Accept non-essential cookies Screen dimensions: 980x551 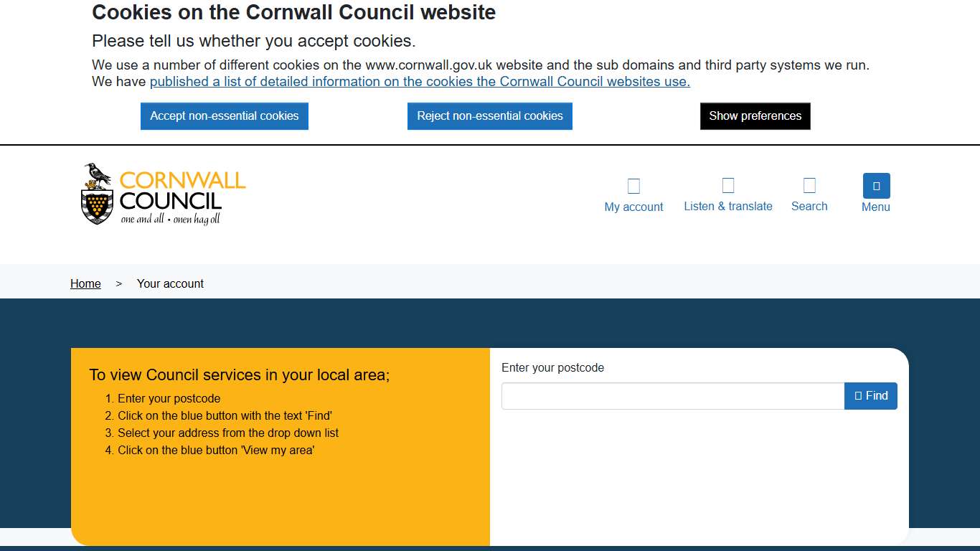[224, 116]
